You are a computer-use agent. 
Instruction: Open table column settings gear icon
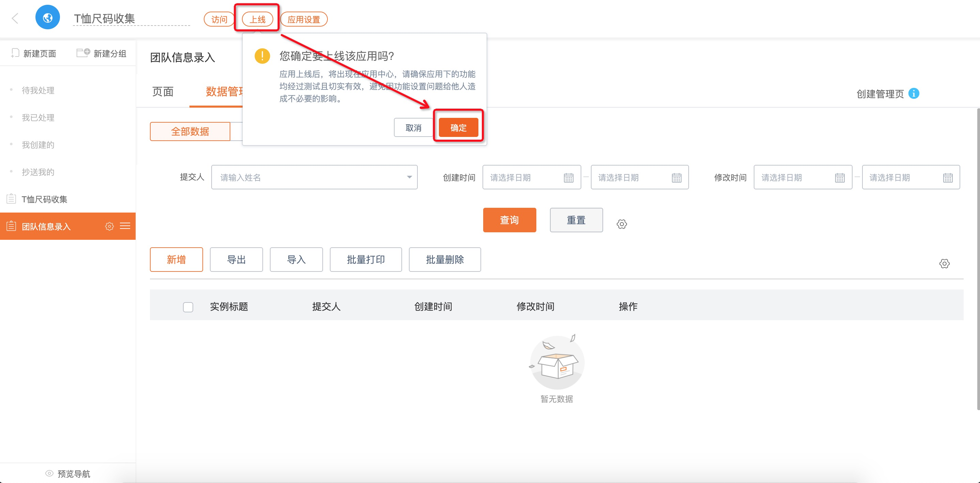point(944,264)
